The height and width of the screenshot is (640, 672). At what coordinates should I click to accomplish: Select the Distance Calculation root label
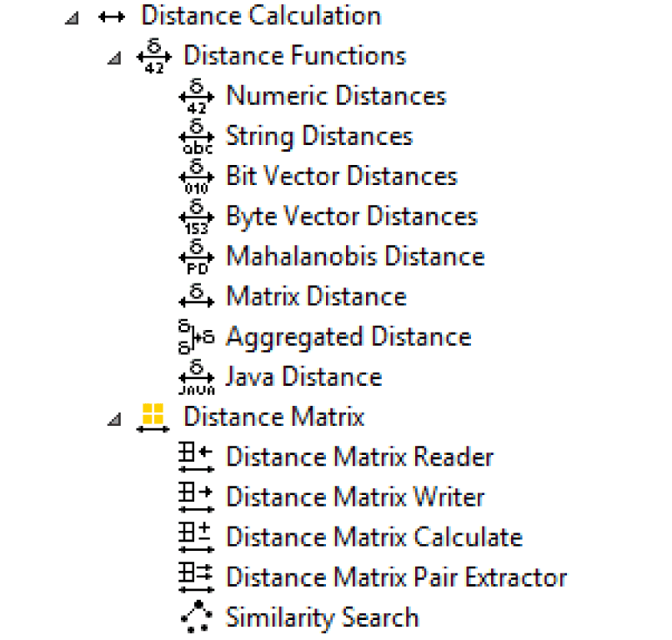261,16
